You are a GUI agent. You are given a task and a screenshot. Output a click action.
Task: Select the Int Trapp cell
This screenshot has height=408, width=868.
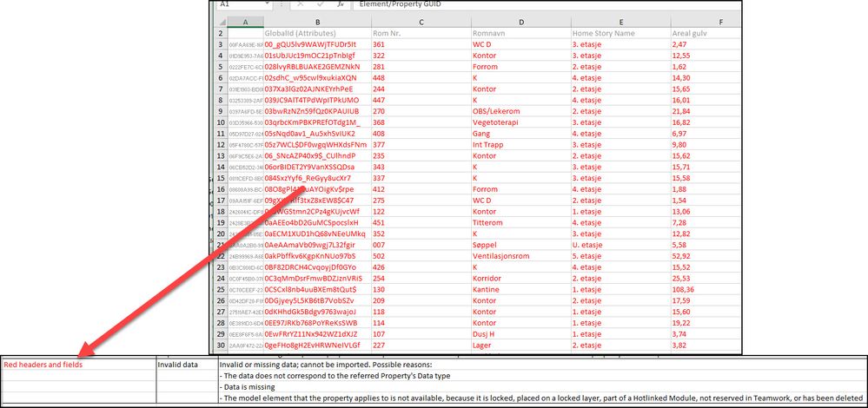point(521,144)
